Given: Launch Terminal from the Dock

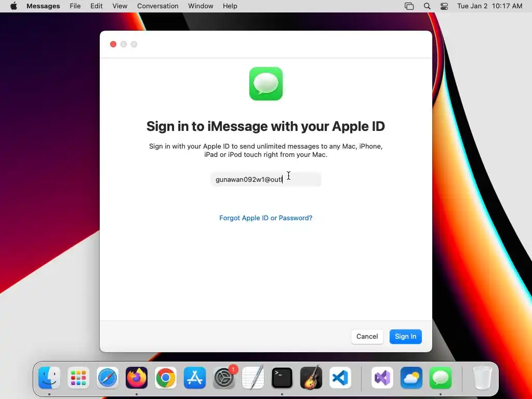Looking at the screenshot, I should click(282, 378).
